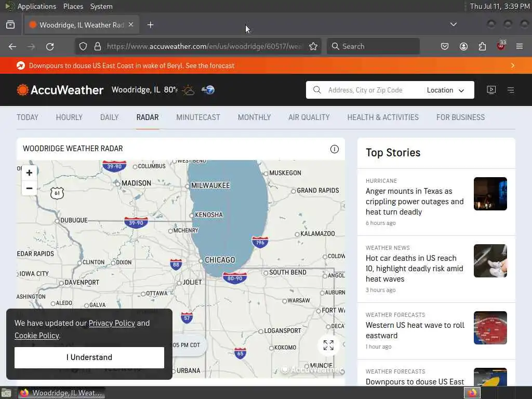Open the MINUTECAST tab

(x=198, y=117)
